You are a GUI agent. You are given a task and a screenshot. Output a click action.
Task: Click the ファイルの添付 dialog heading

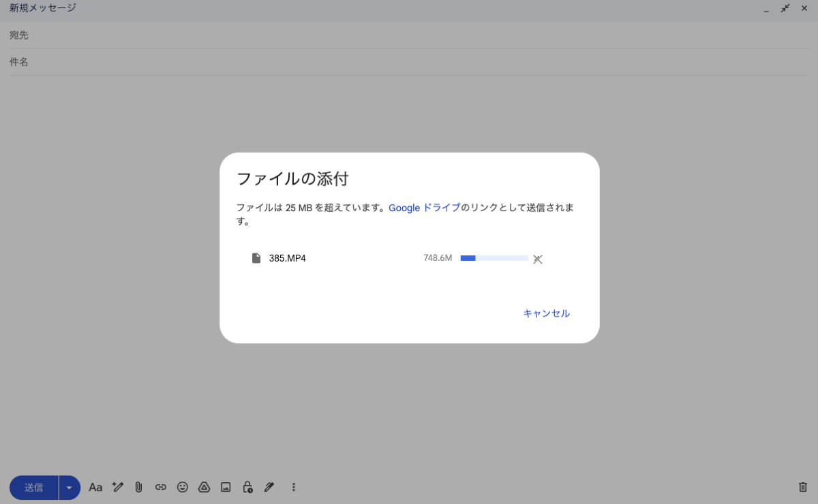point(292,179)
